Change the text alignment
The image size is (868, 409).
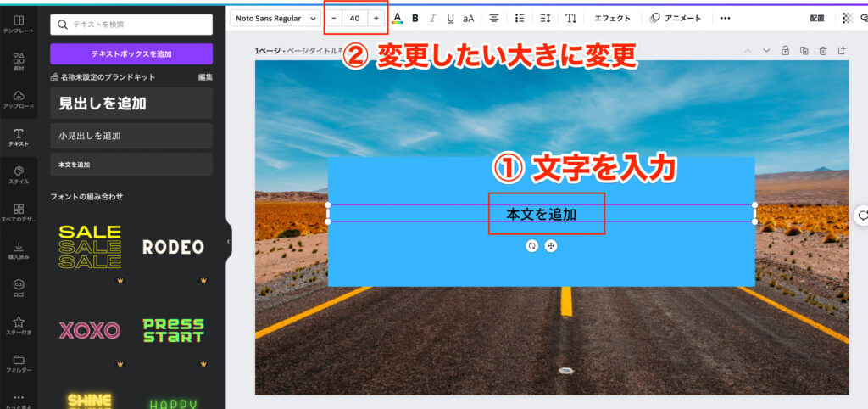tap(494, 19)
